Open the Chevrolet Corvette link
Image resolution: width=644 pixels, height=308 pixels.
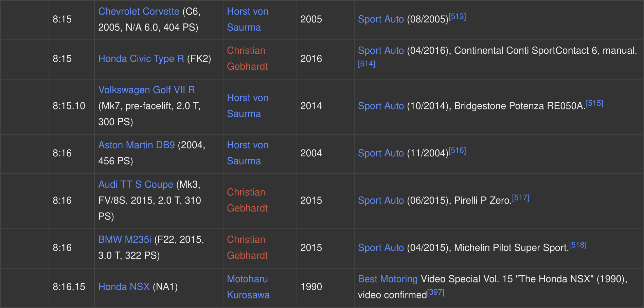coord(139,11)
